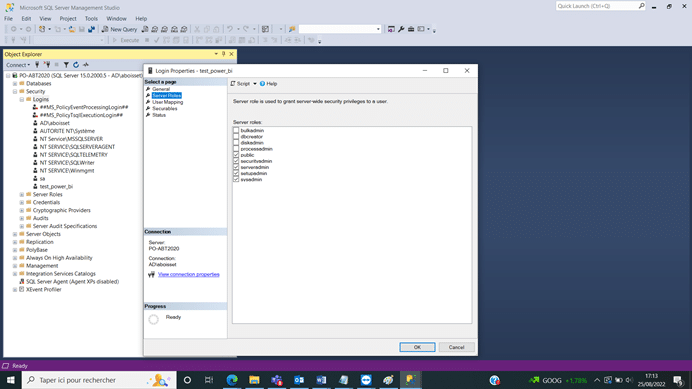Check the bulkadmin server role
Screen dimensions: 692x389
click(x=236, y=130)
